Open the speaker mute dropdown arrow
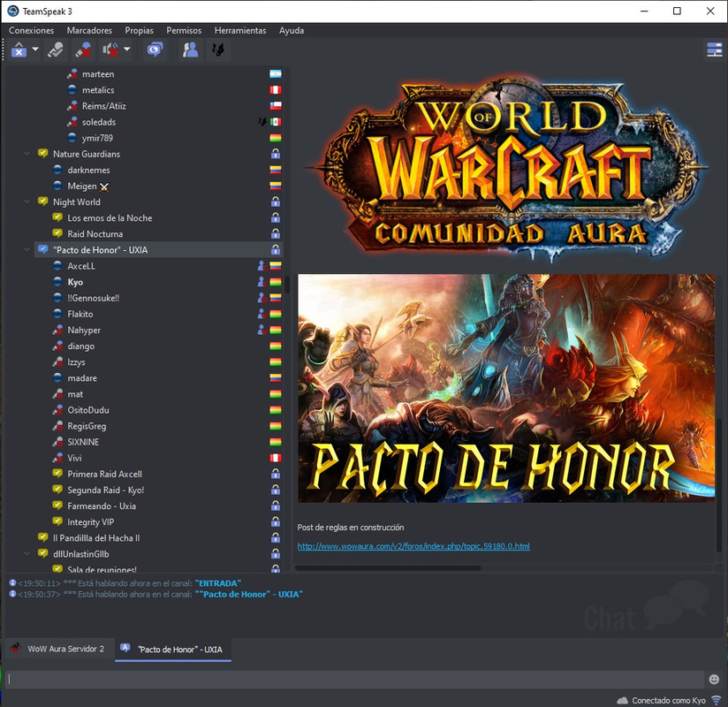Viewport: 728px width, 707px height. tap(126, 49)
